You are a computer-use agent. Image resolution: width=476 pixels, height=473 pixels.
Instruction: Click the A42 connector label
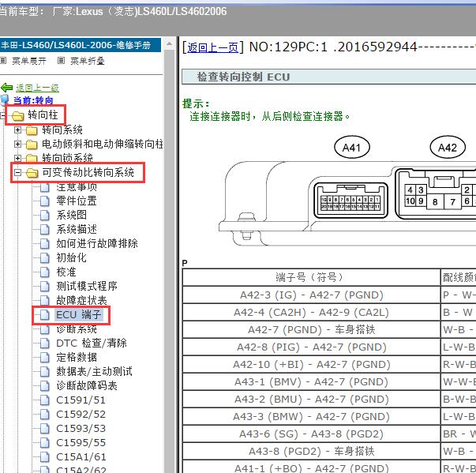point(448,148)
